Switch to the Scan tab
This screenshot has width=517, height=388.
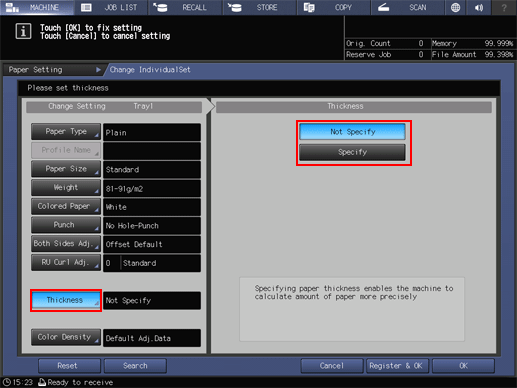click(408, 7)
